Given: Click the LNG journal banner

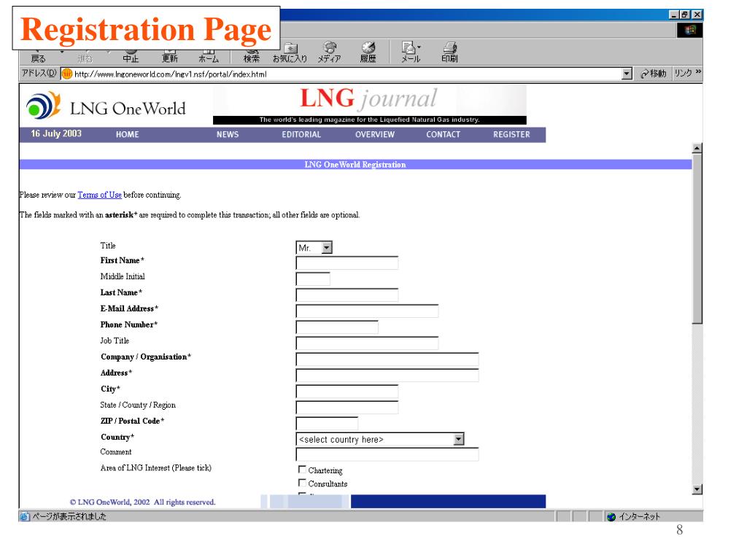Looking at the screenshot, I should [x=370, y=105].
